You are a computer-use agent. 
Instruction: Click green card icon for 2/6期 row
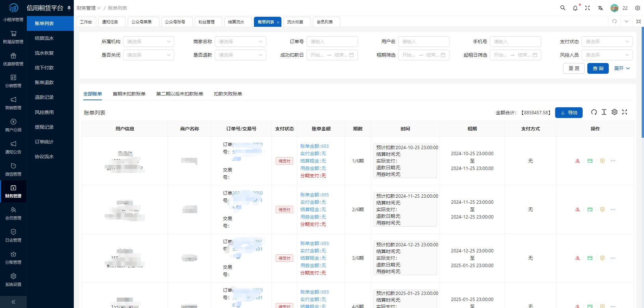coord(590,209)
